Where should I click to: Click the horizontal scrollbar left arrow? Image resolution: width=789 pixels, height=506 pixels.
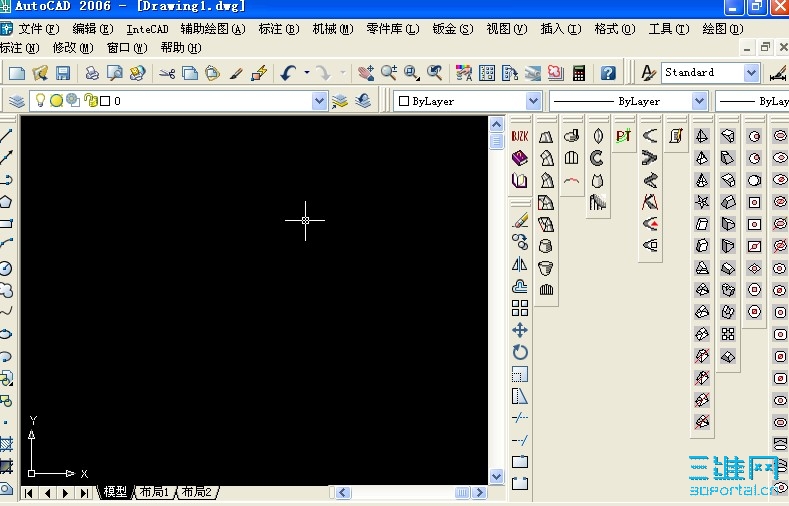tap(343, 492)
